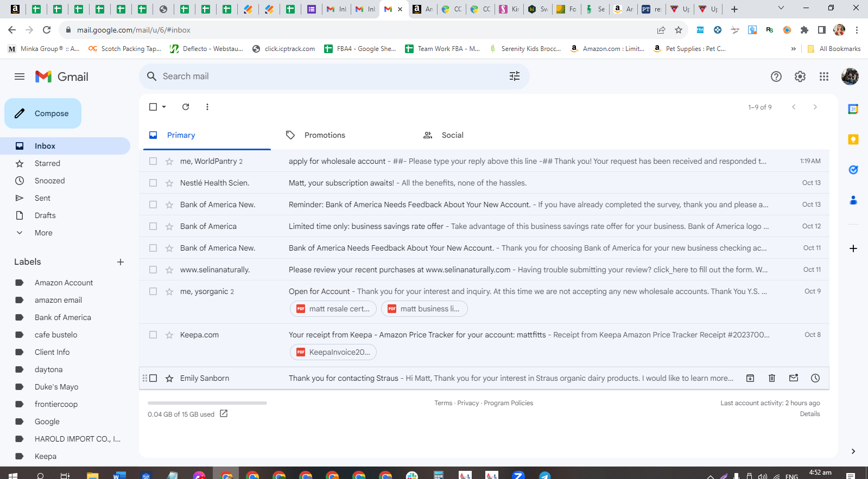Image resolution: width=868 pixels, height=479 pixels.
Task: Archive the Emily Sanborn email
Action: pos(750,378)
